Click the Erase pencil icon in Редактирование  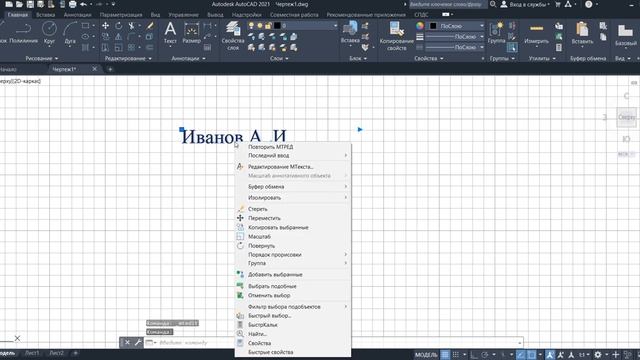coord(150,26)
